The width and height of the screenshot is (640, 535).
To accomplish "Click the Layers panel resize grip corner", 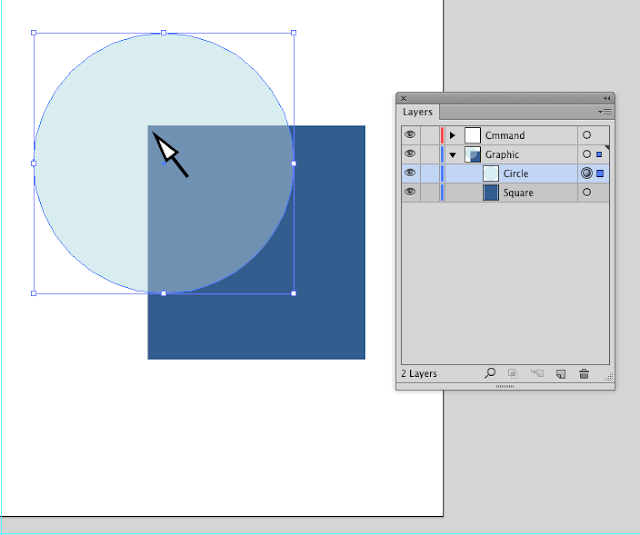I will coord(609,377).
